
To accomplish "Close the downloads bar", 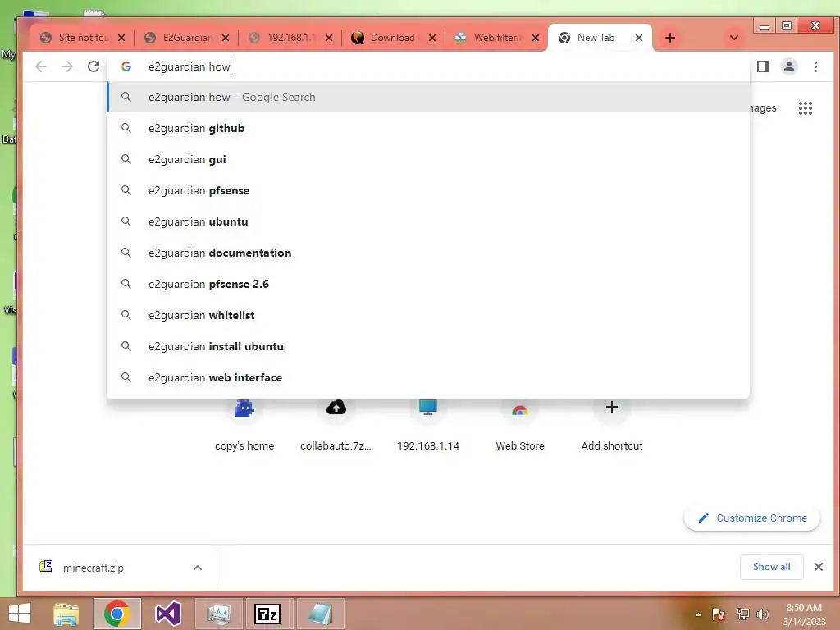I will (x=818, y=567).
